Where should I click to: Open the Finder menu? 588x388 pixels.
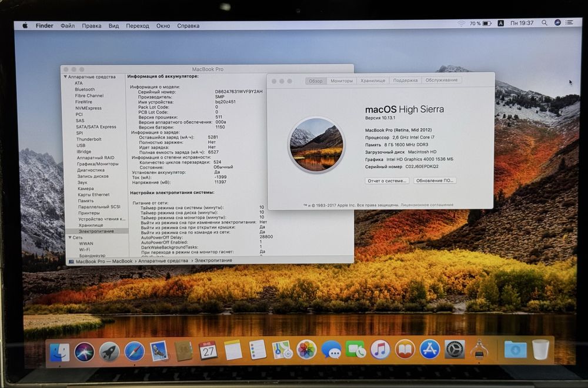44,25
